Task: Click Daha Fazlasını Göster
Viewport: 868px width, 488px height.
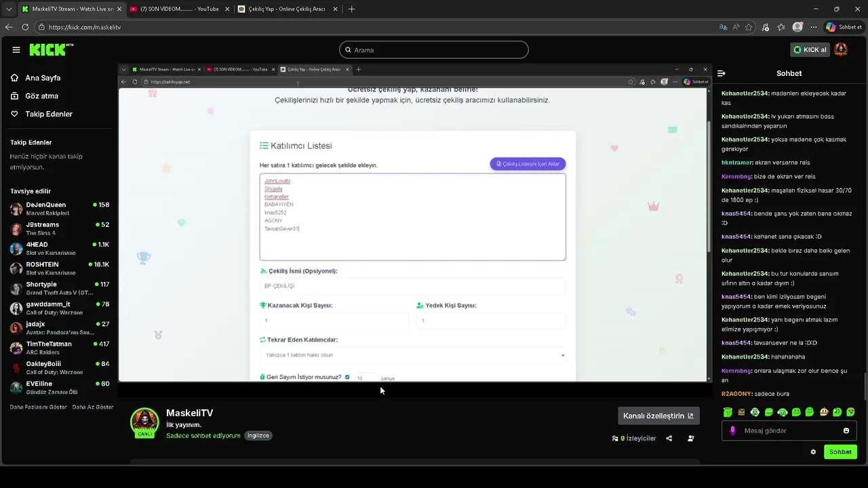Action: click(38, 407)
